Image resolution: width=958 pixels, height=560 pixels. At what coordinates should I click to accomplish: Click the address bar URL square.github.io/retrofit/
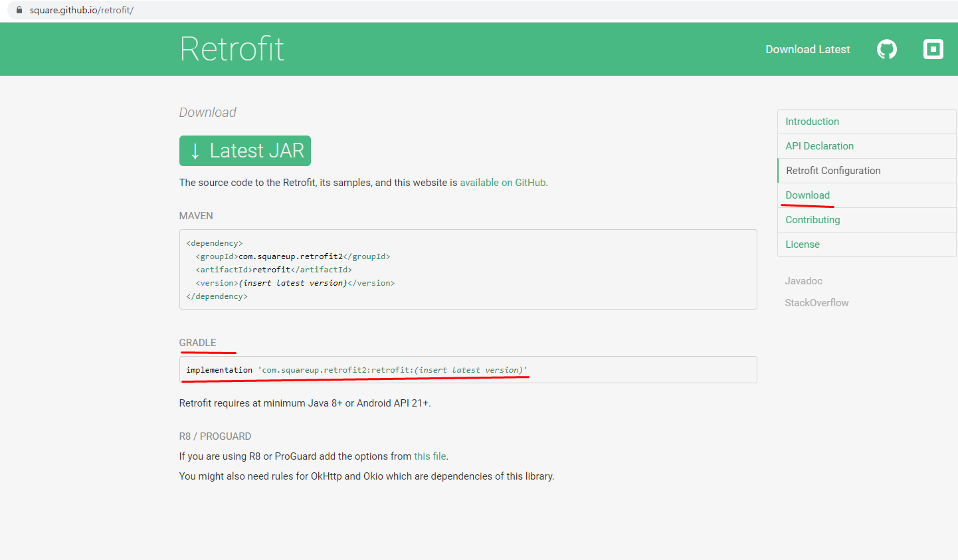(x=82, y=10)
